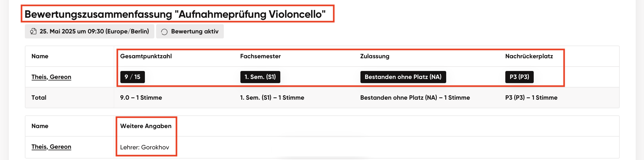Click the Nachrückerplatz column header

point(529,56)
